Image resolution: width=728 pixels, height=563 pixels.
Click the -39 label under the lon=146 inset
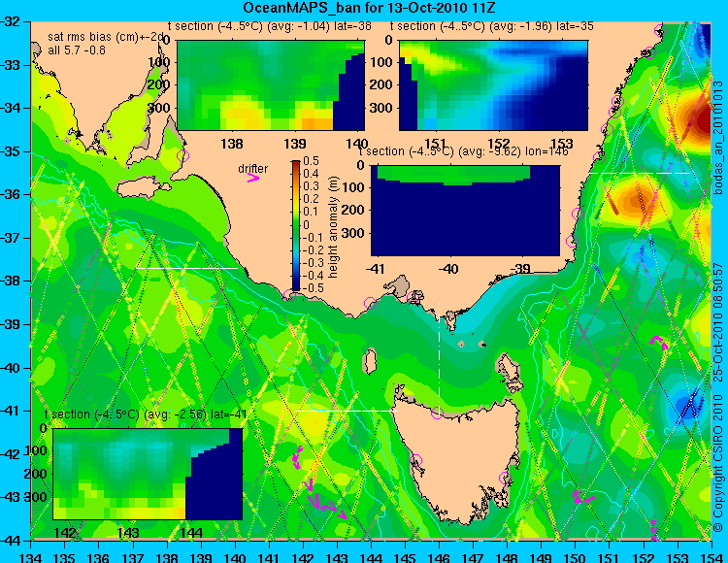(x=520, y=269)
